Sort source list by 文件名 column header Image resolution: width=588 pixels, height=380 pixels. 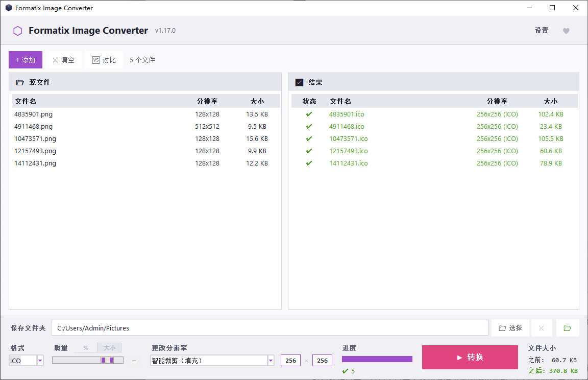(x=26, y=102)
